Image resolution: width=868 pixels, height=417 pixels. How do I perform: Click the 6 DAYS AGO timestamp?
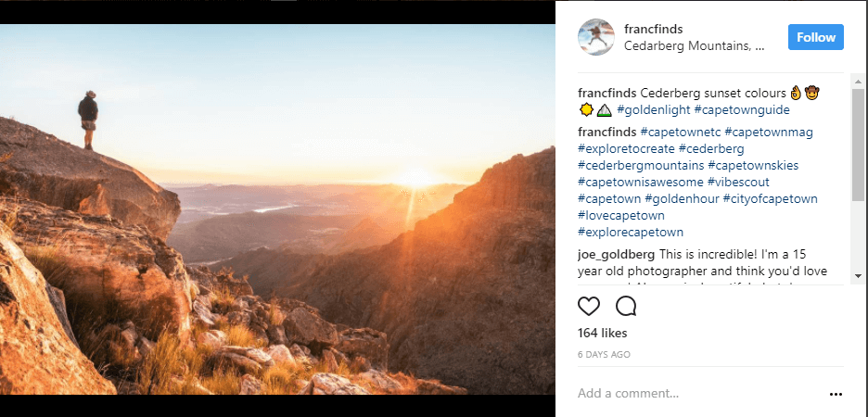(604, 355)
